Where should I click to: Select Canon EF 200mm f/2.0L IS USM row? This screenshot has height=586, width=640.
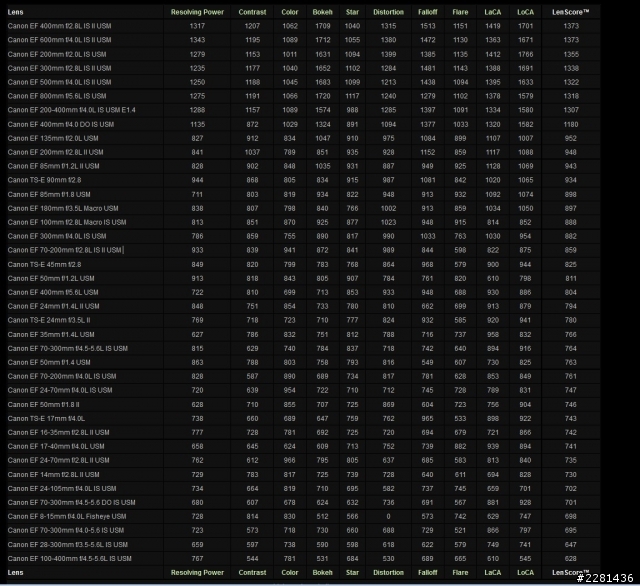click(x=304, y=54)
